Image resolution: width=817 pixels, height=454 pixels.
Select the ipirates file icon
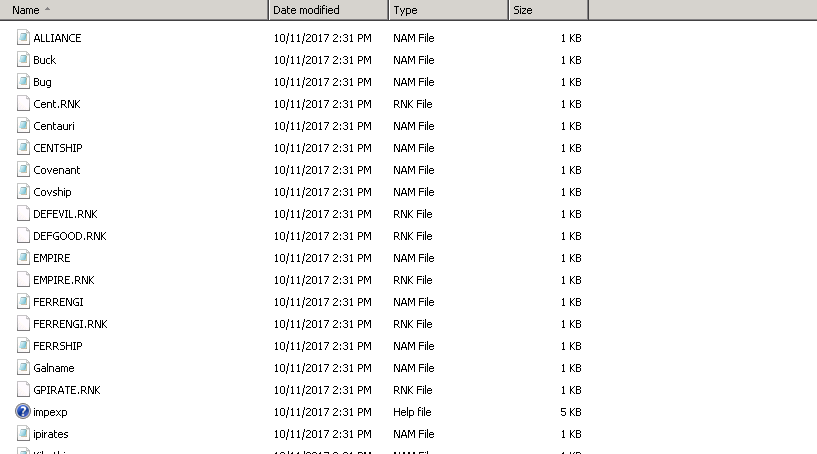click(x=23, y=434)
